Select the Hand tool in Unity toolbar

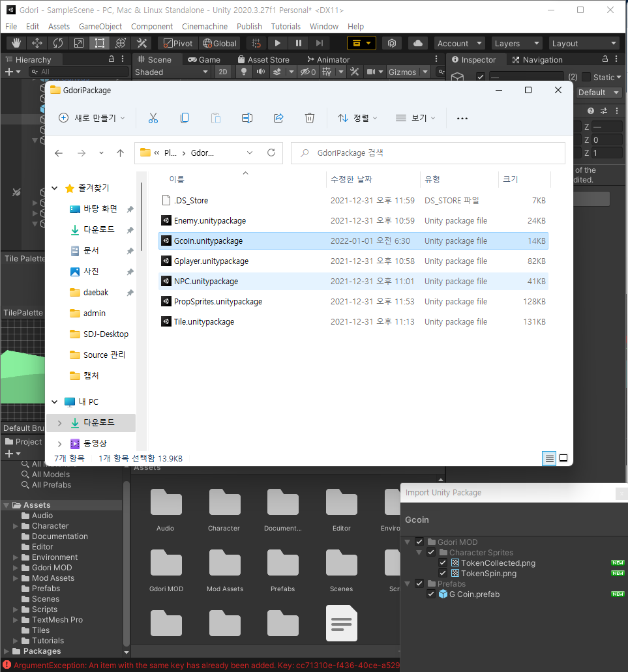16,43
